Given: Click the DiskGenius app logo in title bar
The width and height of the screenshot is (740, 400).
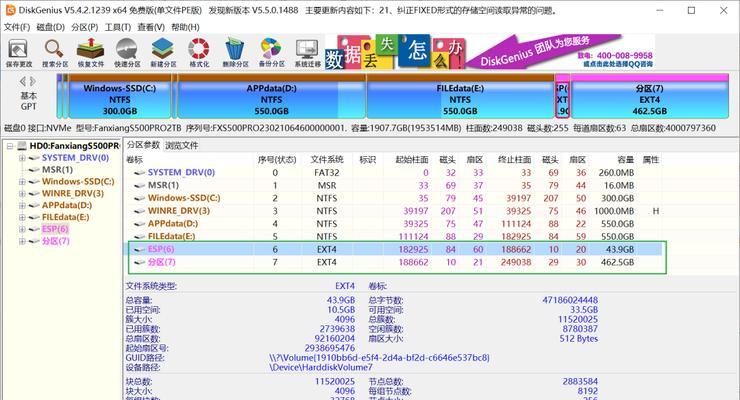Looking at the screenshot, I should point(9,10).
